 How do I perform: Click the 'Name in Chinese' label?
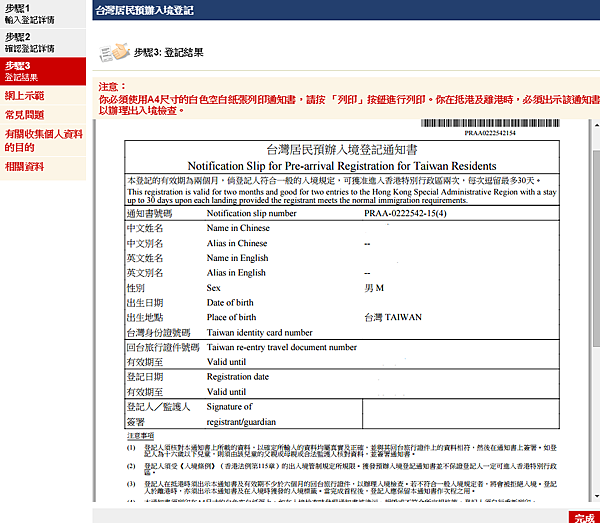pyautogui.click(x=238, y=228)
